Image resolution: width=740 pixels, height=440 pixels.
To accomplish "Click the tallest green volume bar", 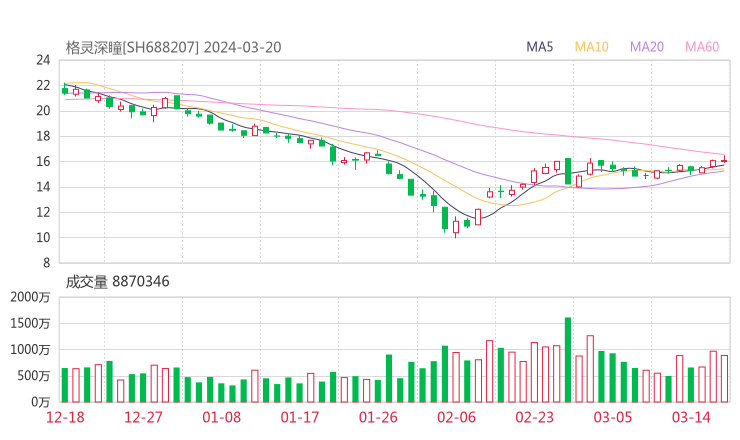I will click(568, 360).
